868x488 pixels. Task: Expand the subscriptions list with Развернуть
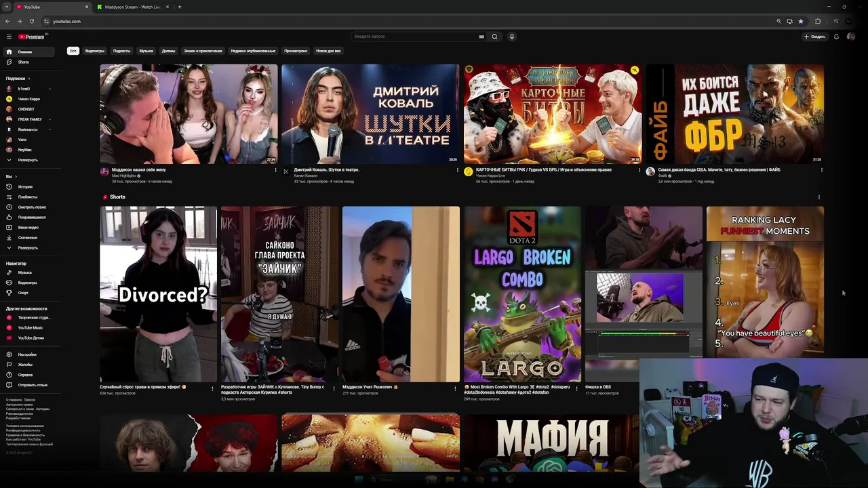28,160
